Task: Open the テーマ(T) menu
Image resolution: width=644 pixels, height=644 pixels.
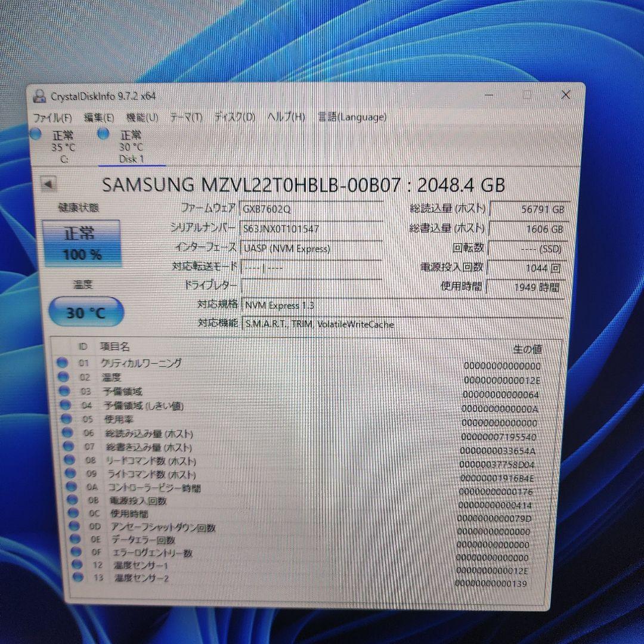Action: (x=188, y=117)
